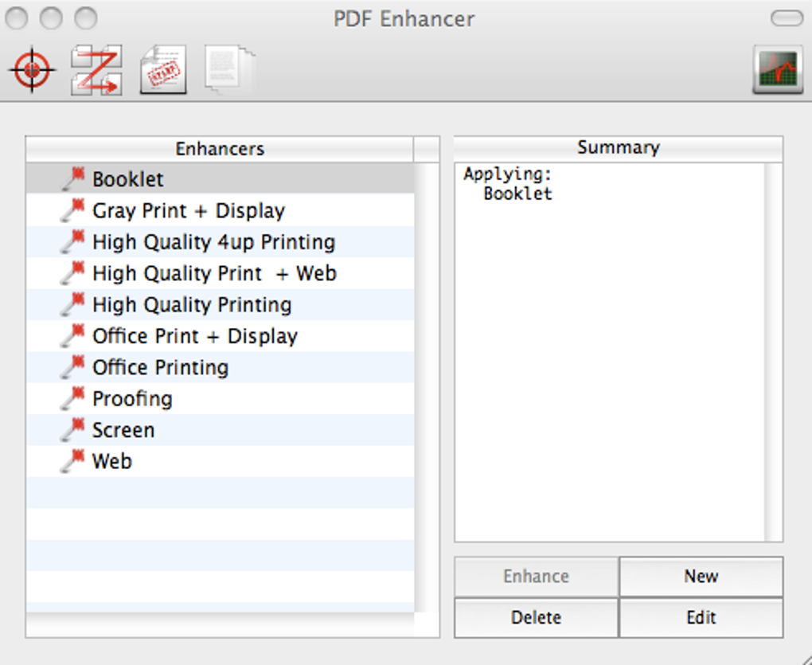Click the Enhancers column header

point(220,149)
